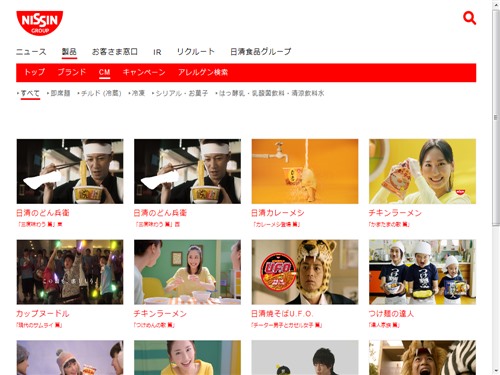Switch to the ブランド tab
500x375 pixels.
(x=72, y=72)
